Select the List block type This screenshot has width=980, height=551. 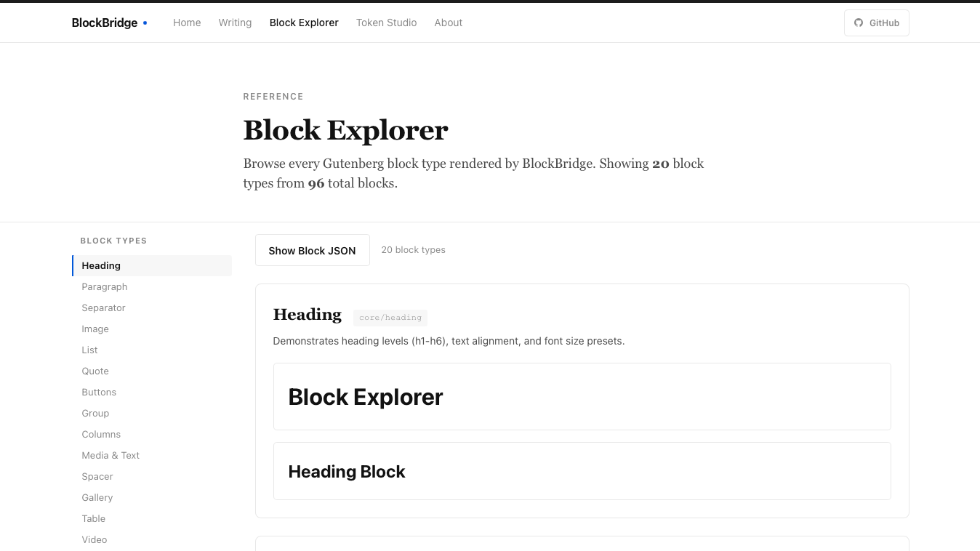coord(89,350)
